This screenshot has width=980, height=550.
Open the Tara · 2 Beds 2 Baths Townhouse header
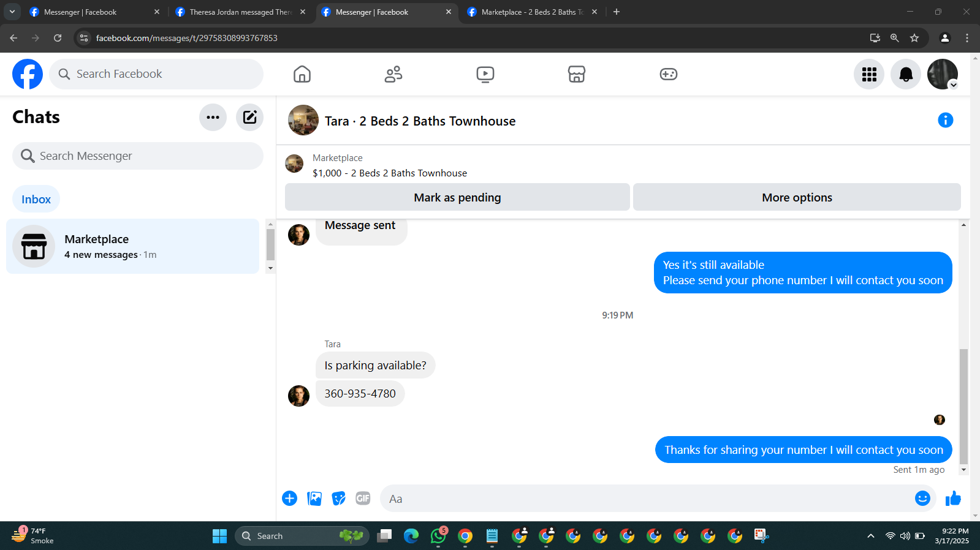[420, 121]
